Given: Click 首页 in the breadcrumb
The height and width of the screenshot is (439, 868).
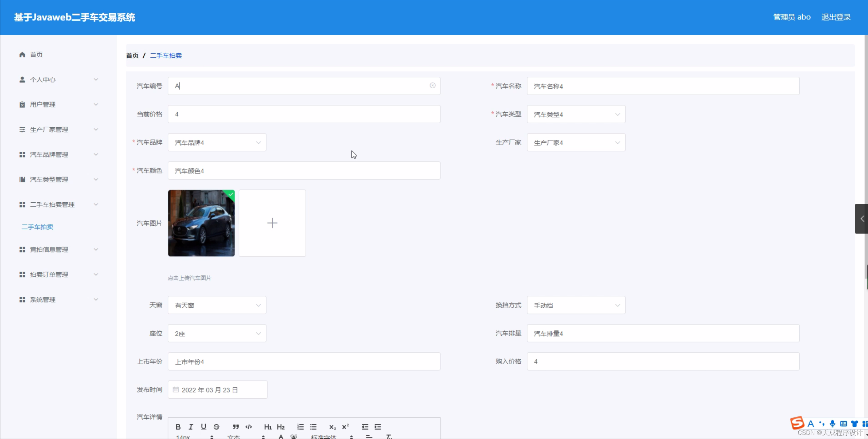Looking at the screenshot, I should click(132, 55).
